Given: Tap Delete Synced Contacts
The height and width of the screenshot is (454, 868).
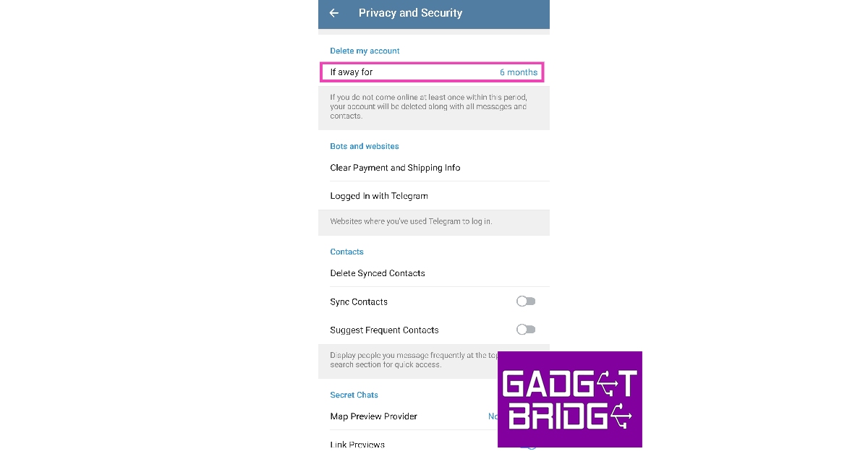Looking at the screenshot, I should (x=378, y=273).
